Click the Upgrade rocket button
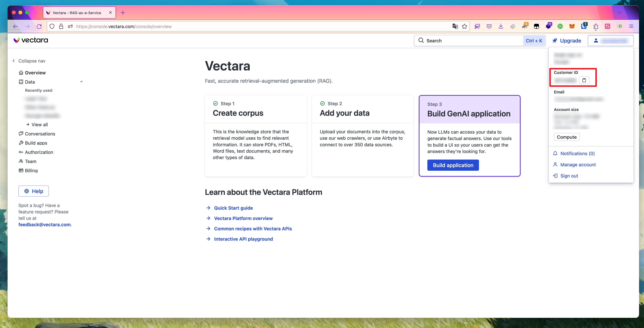Screen dimensions: 644x328 point(567,41)
